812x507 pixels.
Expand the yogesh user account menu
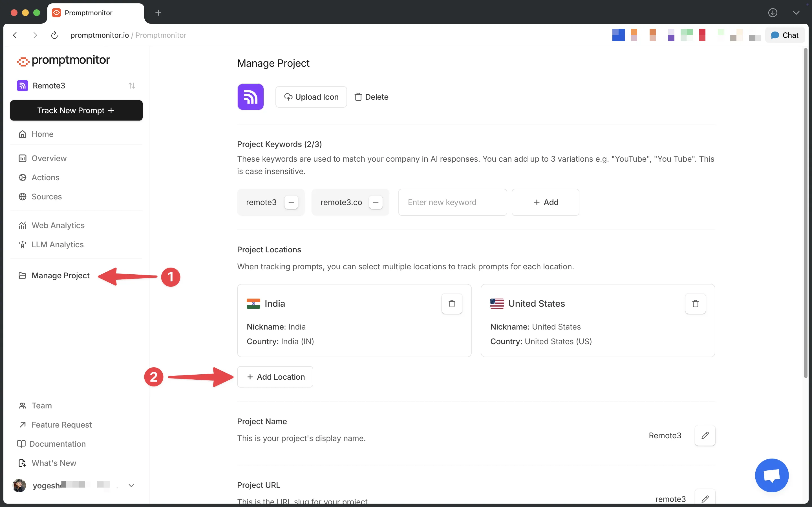(131, 485)
